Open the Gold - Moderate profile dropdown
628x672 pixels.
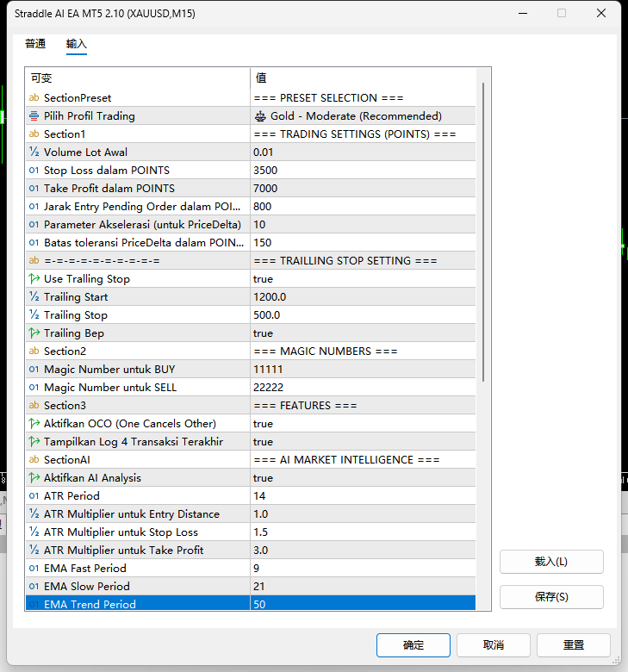click(x=363, y=115)
